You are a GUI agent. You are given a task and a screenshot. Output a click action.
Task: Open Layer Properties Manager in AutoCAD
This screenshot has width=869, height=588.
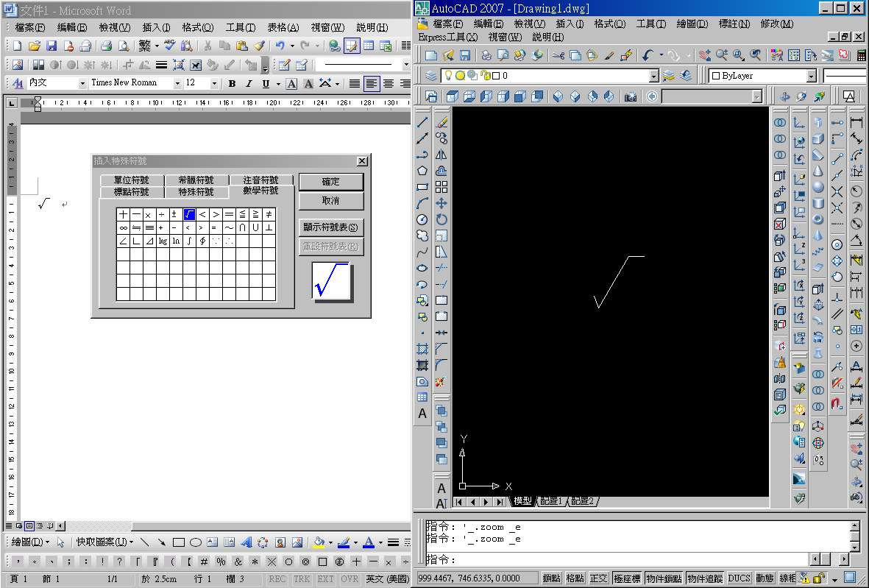tap(431, 75)
